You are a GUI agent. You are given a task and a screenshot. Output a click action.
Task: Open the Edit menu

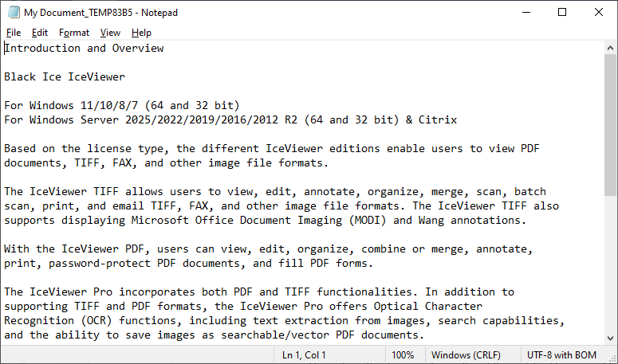pyautogui.click(x=40, y=33)
